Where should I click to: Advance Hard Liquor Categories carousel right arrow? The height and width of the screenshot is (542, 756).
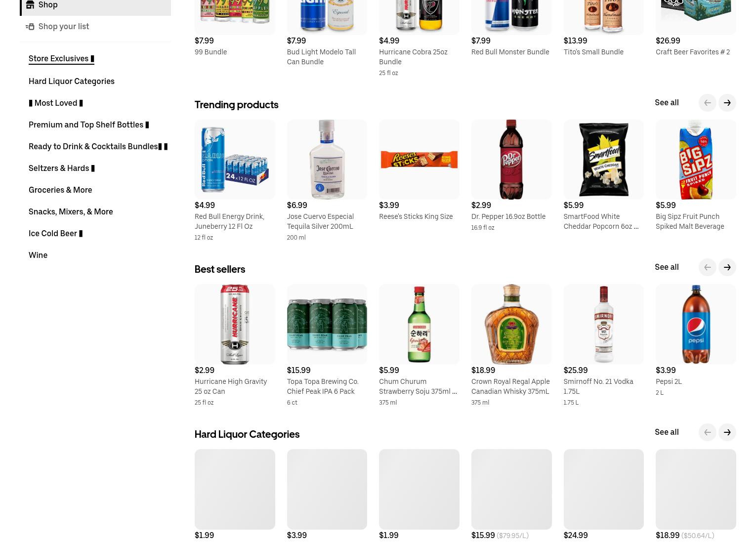point(727,432)
